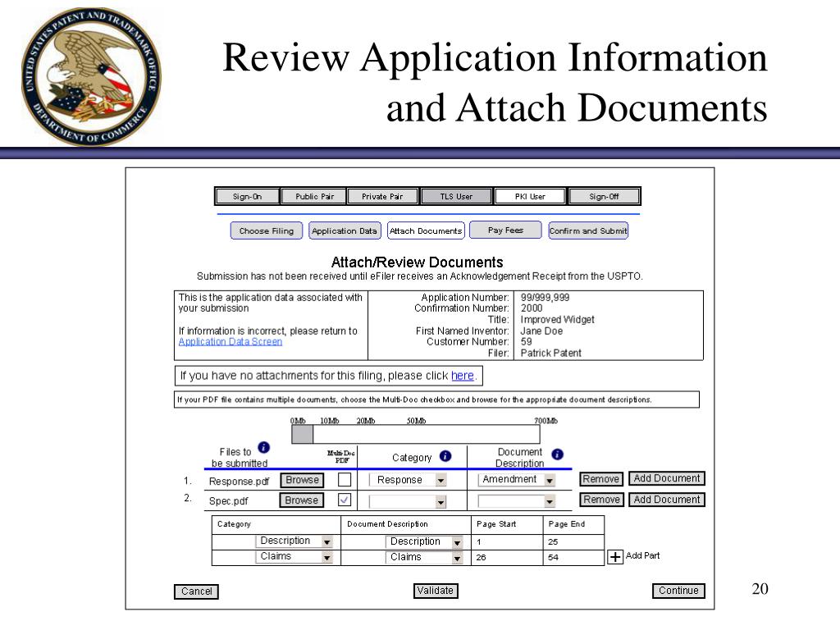The width and height of the screenshot is (840, 630).
Task: Click Page Start field with value 1
Action: click(507, 541)
